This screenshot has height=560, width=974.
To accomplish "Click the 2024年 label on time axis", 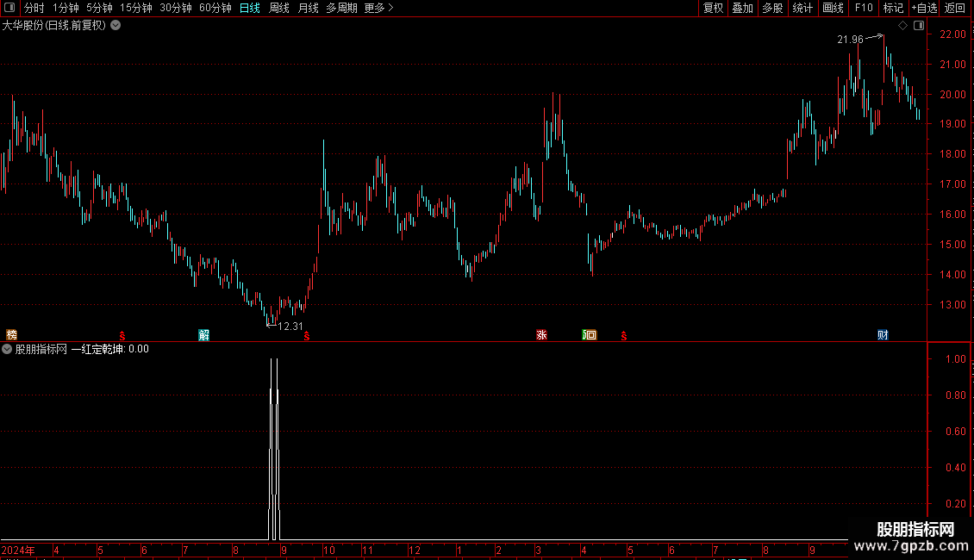I will [18, 551].
